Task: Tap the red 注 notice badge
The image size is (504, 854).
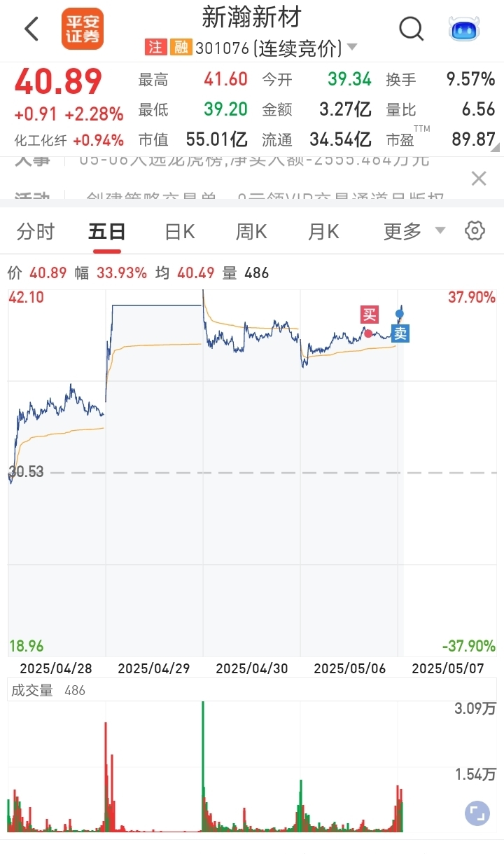Action: (155, 47)
